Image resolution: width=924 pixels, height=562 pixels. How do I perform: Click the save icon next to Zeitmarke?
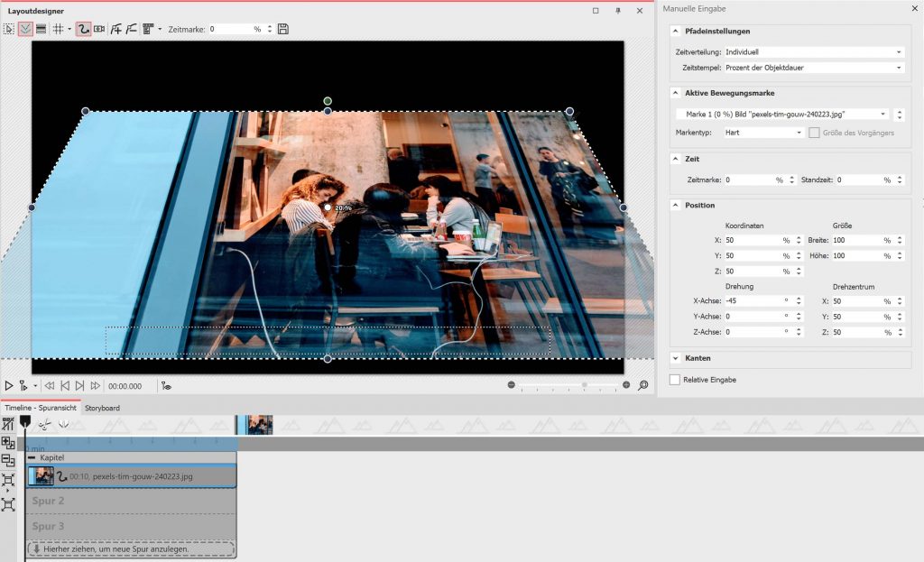[x=283, y=29]
